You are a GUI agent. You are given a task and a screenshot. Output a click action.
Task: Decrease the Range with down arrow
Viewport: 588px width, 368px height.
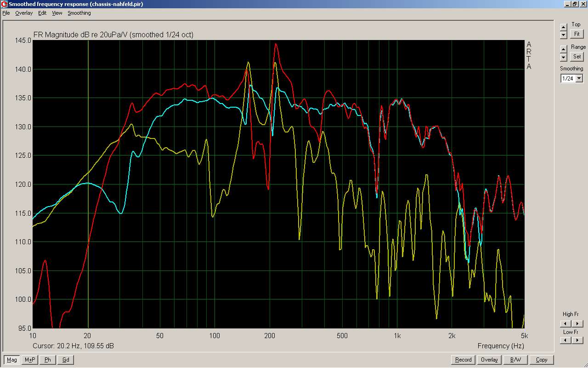(564, 57)
